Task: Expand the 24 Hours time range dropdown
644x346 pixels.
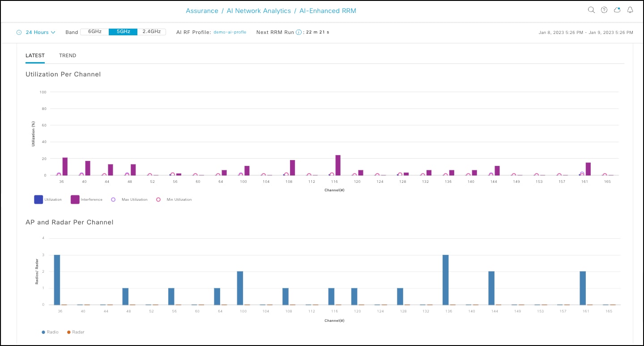Action: pos(40,32)
